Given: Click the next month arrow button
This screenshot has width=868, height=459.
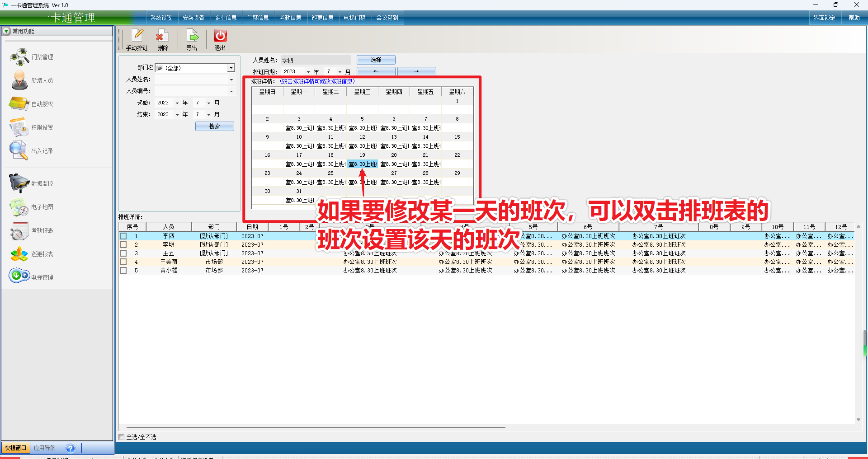Looking at the screenshot, I should coord(417,71).
